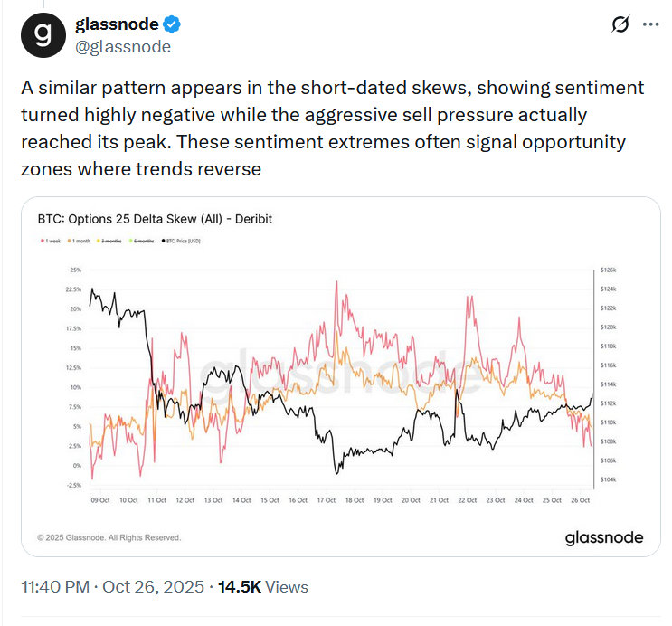Click the black BTC price legend dot
672x626 pixels.
(x=164, y=241)
